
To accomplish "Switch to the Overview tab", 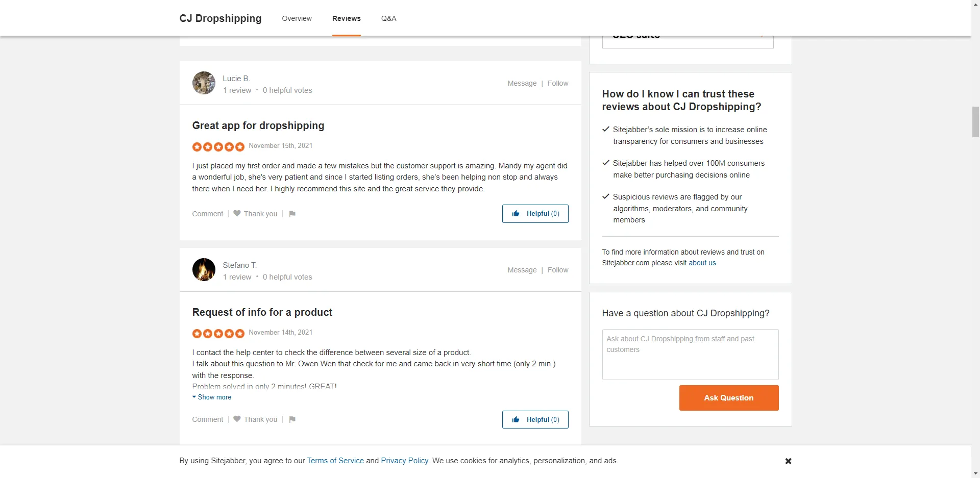I will [x=297, y=18].
